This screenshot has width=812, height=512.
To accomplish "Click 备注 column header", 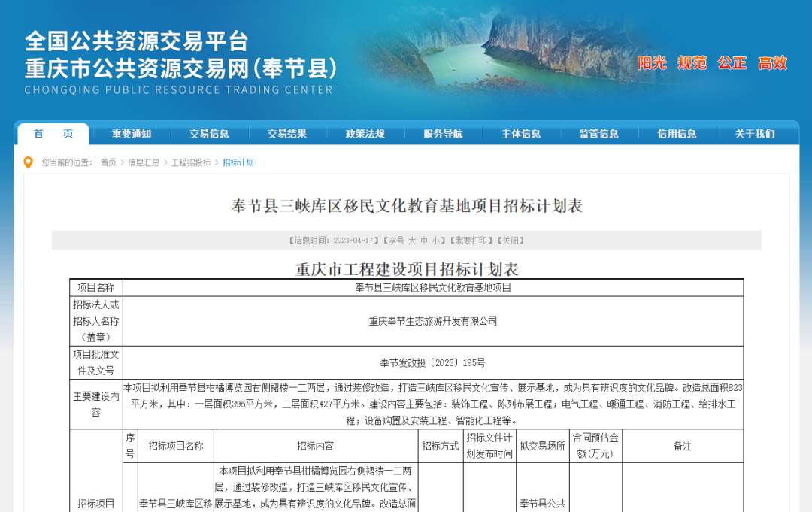I will click(683, 446).
